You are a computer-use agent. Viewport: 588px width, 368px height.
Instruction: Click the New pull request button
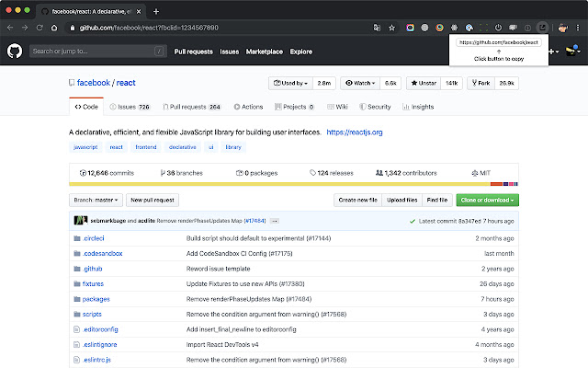(x=153, y=200)
